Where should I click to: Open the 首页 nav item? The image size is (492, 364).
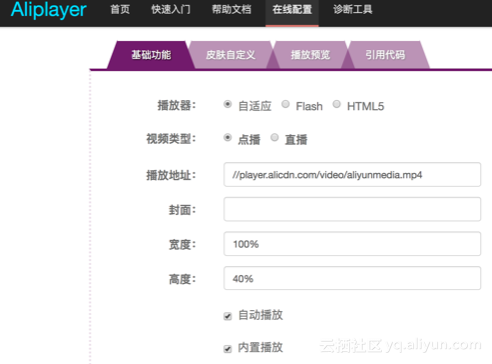coord(120,9)
